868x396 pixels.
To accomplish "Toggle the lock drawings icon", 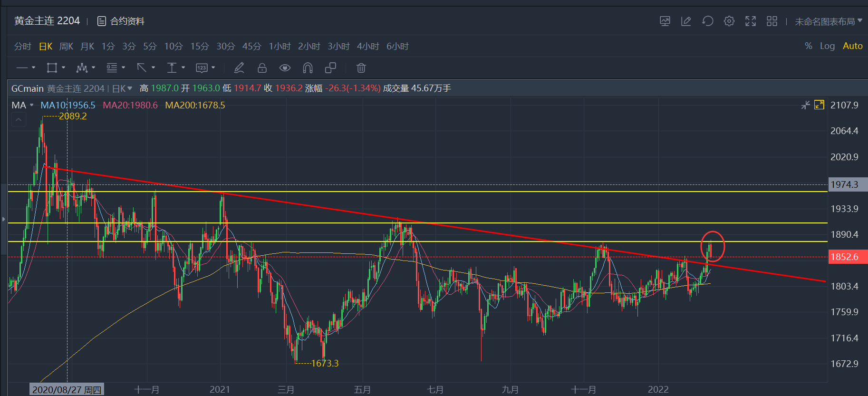I will (x=262, y=68).
